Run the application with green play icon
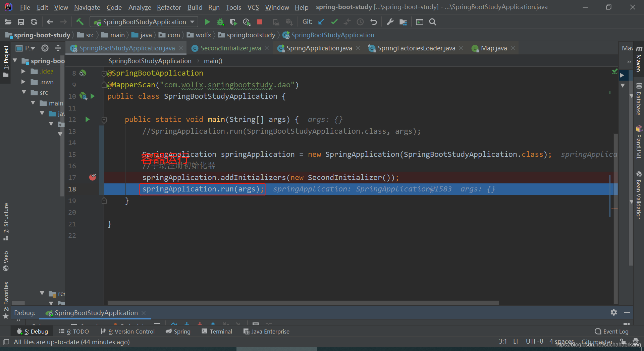This screenshot has width=644, height=351. pyautogui.click(x=207, y=22)
